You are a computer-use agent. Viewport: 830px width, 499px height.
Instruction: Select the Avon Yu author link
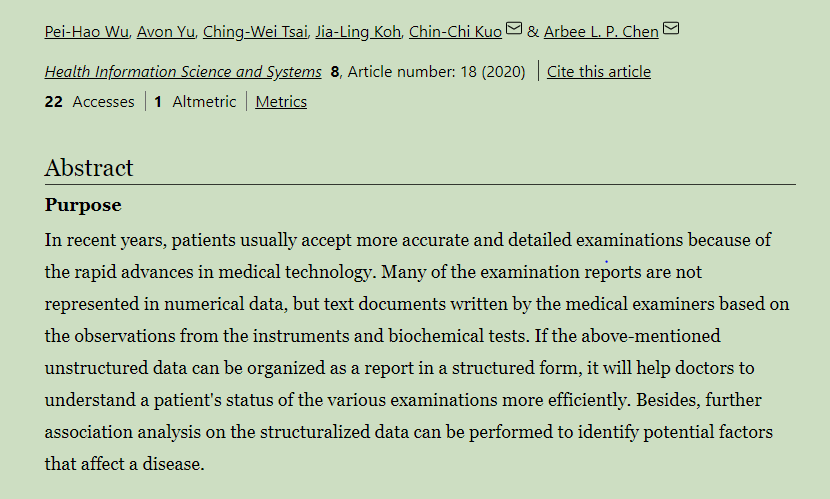click(x=166, y=32)
